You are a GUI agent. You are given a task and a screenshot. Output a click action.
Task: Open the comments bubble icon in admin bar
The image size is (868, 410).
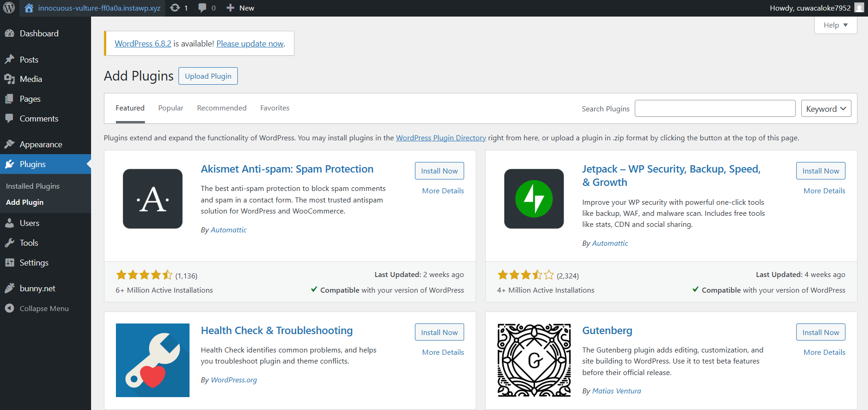pyautogui.click(x=202, y=8)
